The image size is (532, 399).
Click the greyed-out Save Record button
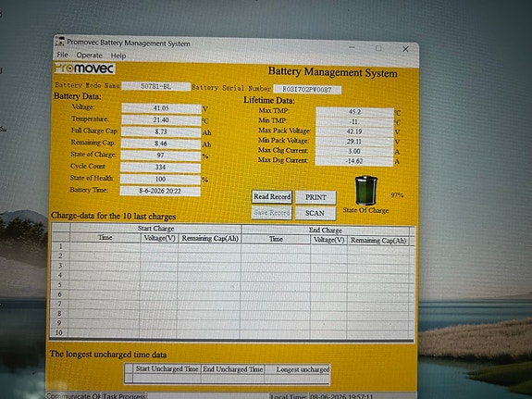click(x=271, y=213)
